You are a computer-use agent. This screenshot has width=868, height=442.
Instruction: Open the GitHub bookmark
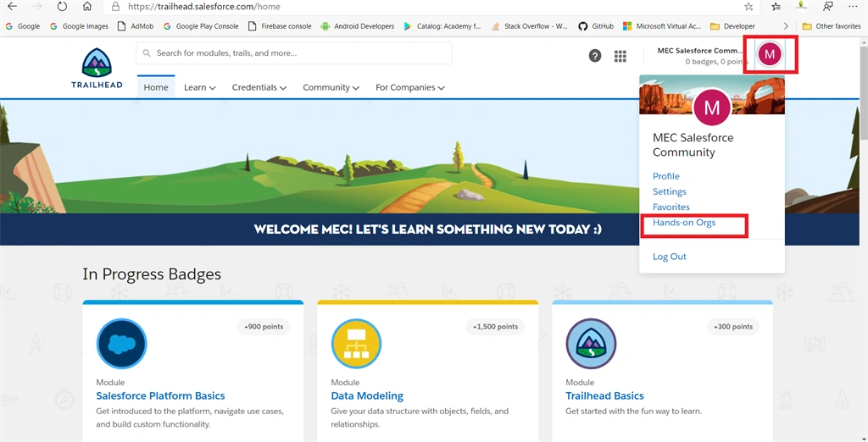[596, 26]
